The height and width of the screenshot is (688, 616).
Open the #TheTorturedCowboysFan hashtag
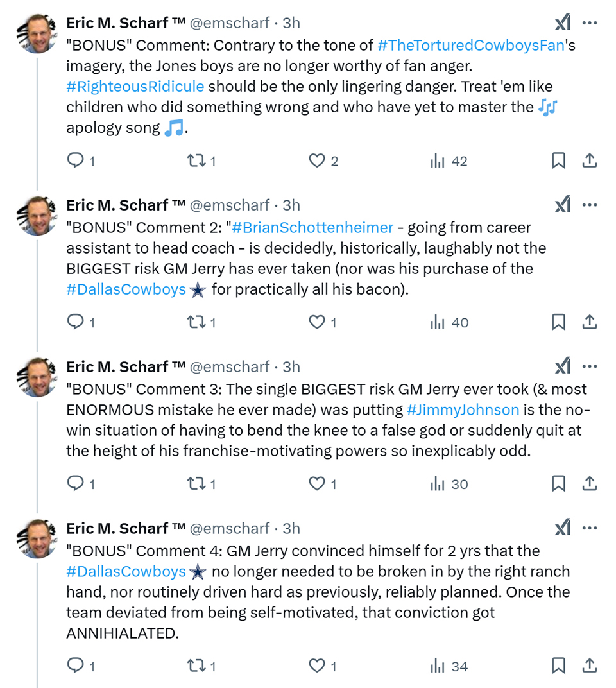[x=471, y=45]
